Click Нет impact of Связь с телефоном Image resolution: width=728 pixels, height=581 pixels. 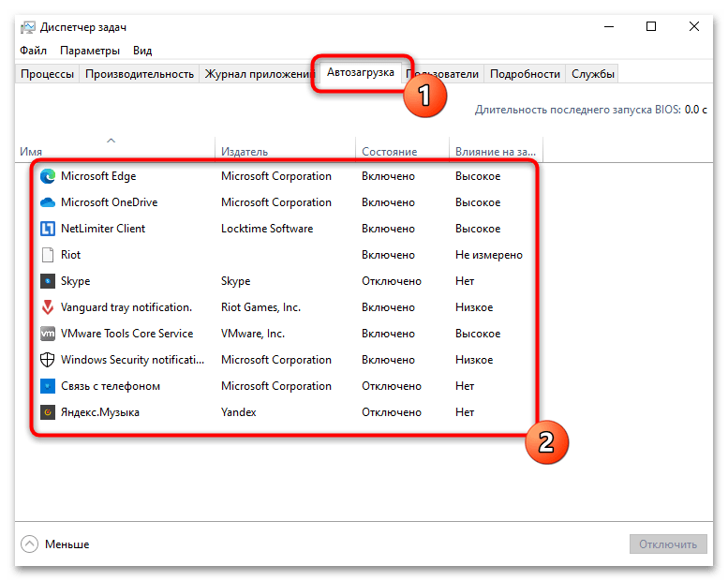(x=465, y=386)
